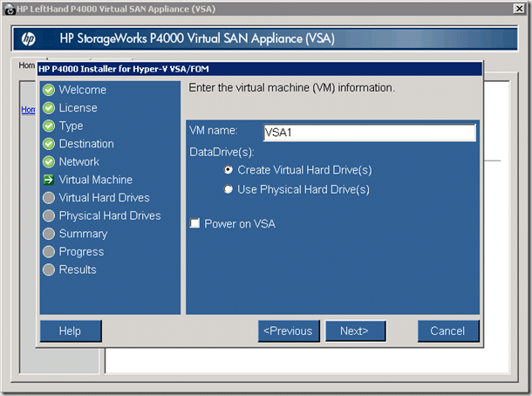Click the Virtual Hard Drives step label

pyautogui.click(x=104, y=198)
